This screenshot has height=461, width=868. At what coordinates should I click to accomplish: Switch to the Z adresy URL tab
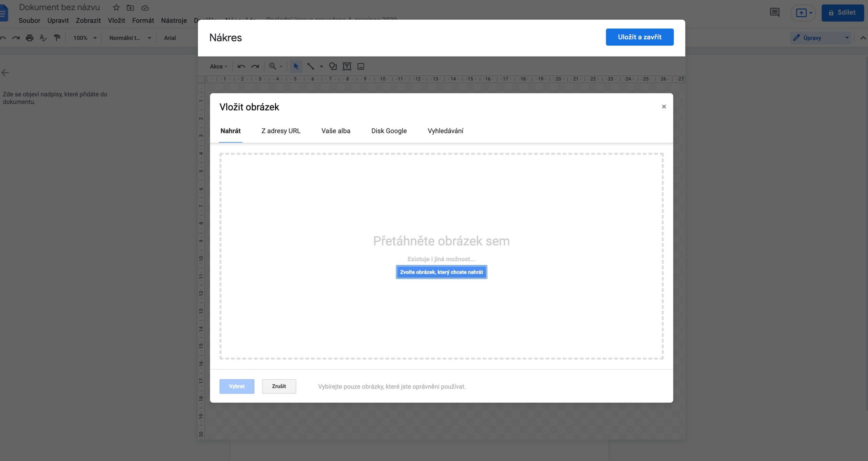pos(280,131)
